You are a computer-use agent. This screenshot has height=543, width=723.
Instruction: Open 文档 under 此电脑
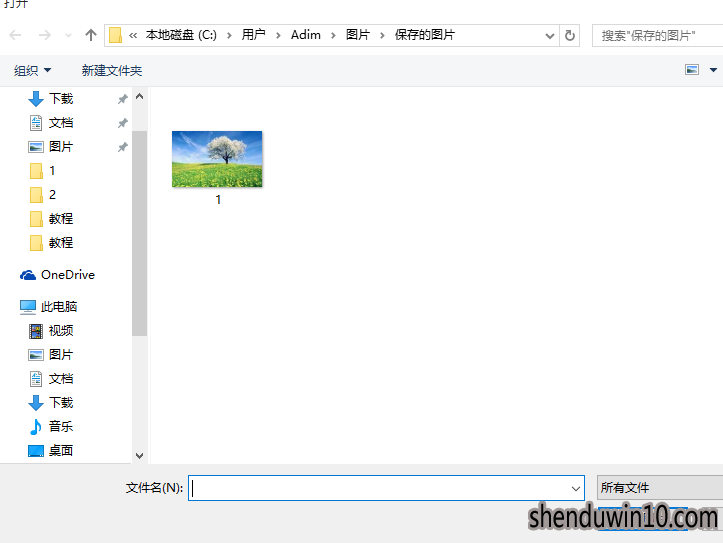tap(51, 378)
